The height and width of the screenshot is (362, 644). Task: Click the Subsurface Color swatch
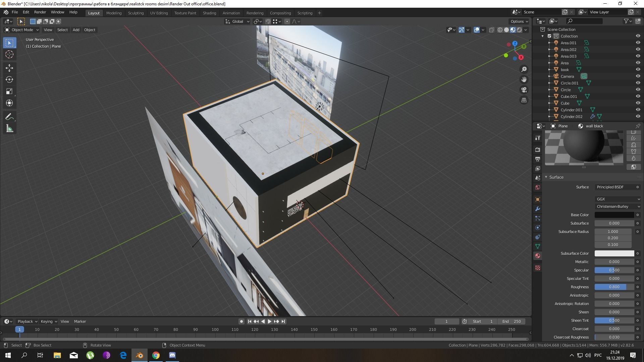pos(614,253)
